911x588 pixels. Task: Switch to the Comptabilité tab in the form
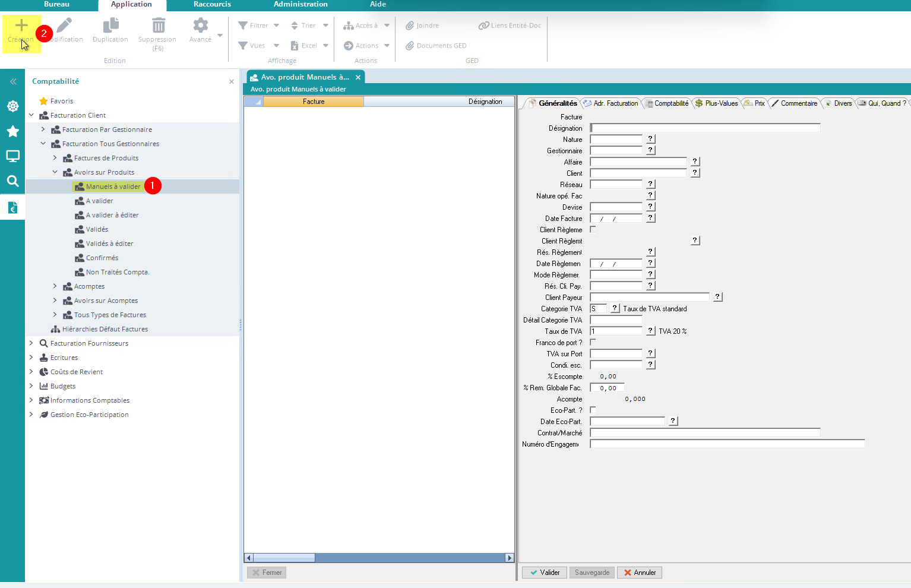pos(668,103)
